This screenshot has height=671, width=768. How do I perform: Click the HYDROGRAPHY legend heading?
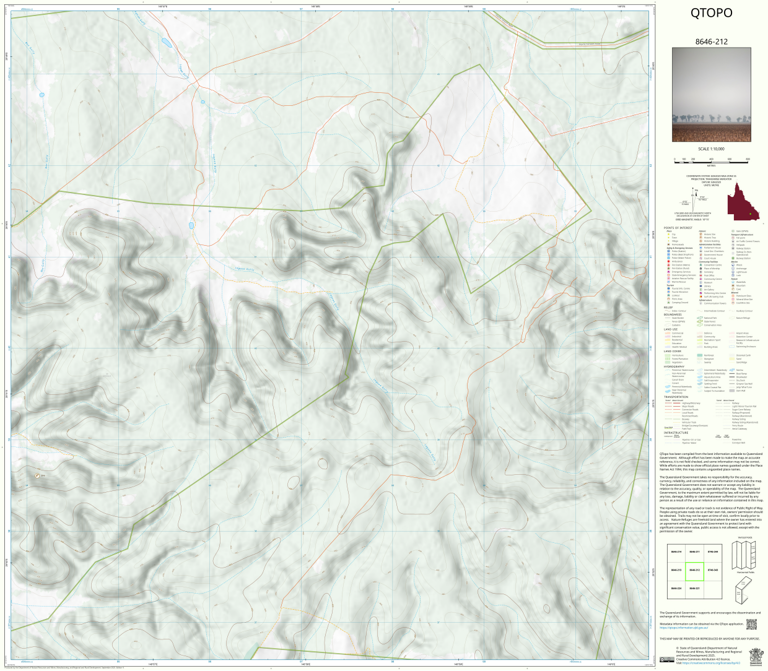coord(674,366)
